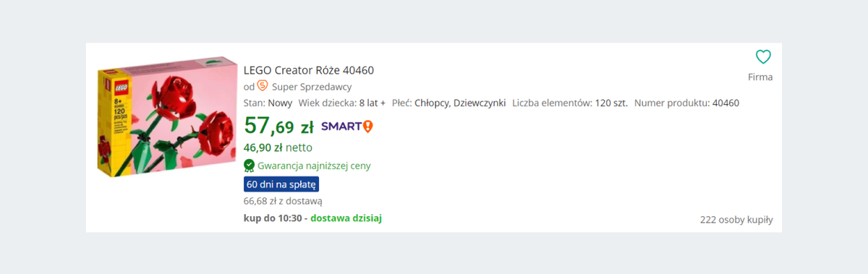
Task: Click the Liczba elementów: 120 szt. attribute
Action: 570,103
